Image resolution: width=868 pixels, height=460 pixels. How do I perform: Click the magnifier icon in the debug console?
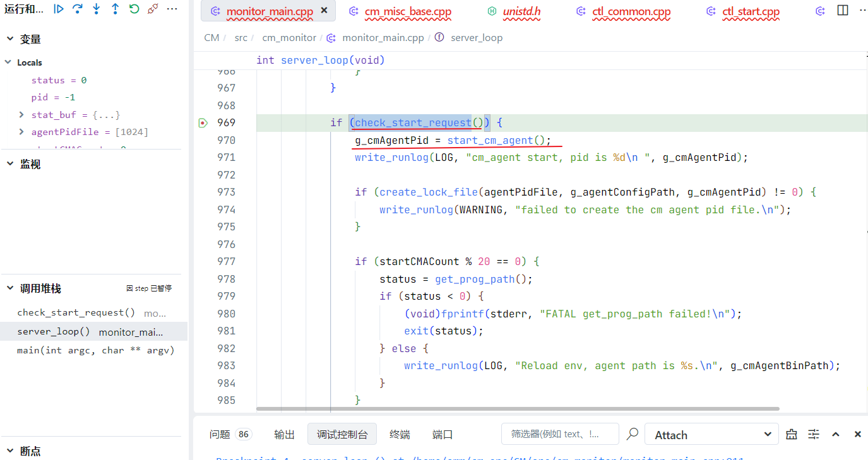click(x=632, y=434)
